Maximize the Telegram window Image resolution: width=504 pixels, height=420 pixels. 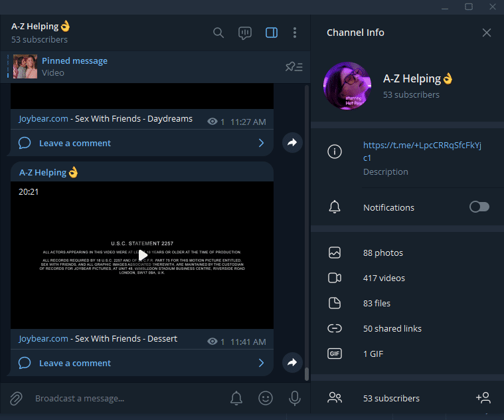point(469,7)
